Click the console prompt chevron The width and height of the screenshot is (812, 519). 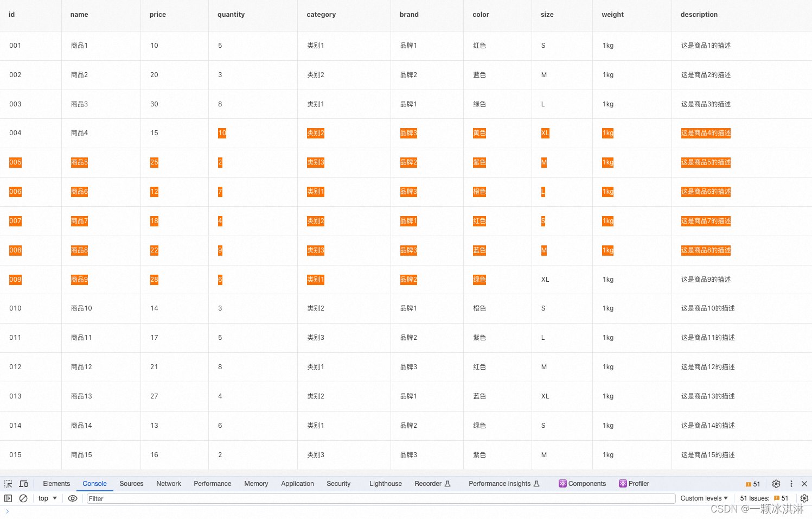click(7, 511)
